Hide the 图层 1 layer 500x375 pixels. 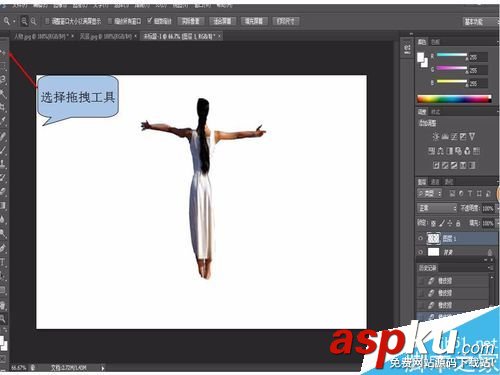point(421,238)
